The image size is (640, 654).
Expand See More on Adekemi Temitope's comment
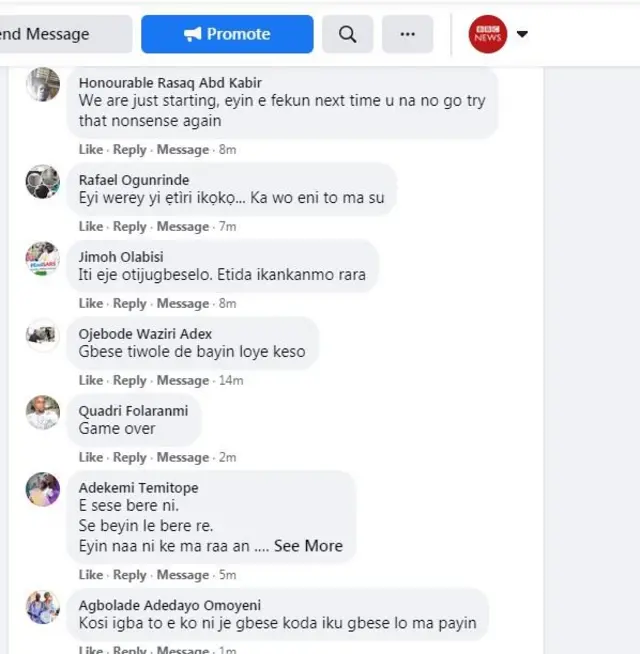point(308,546)
